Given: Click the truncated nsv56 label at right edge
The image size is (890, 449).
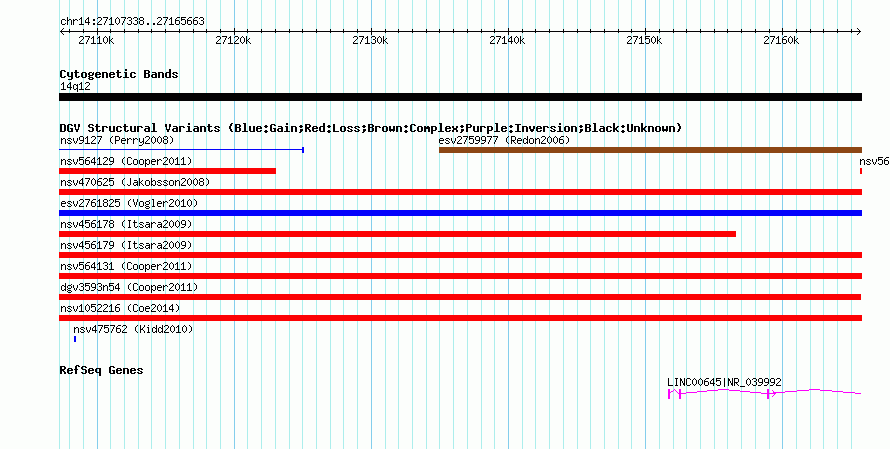Looking at the screenshot, I should 874,161.
